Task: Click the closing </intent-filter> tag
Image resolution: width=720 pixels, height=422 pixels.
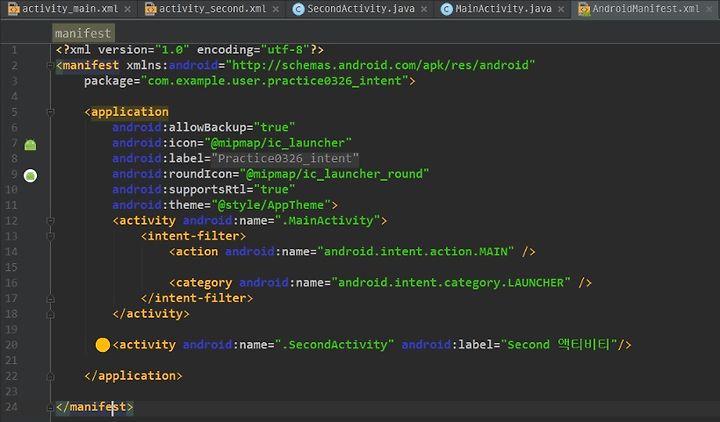Action: [197, 298]
